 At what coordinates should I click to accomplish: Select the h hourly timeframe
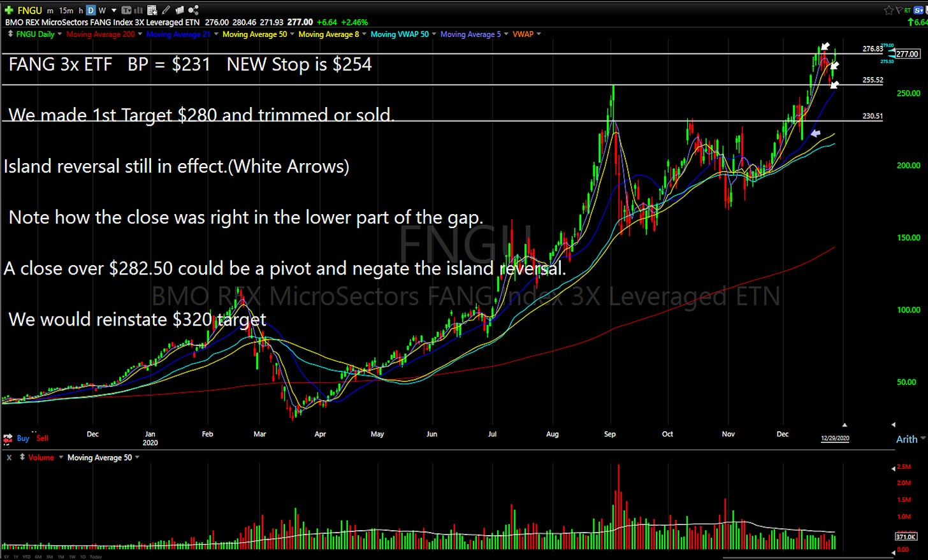pos(81,11)
